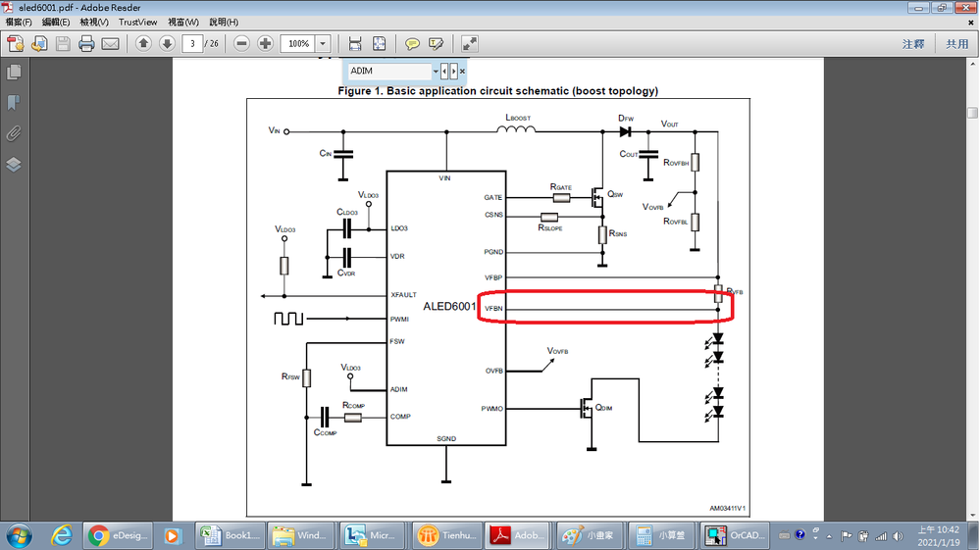Click the scroll down arrow
980x550 pixels.
pos(972,516)
